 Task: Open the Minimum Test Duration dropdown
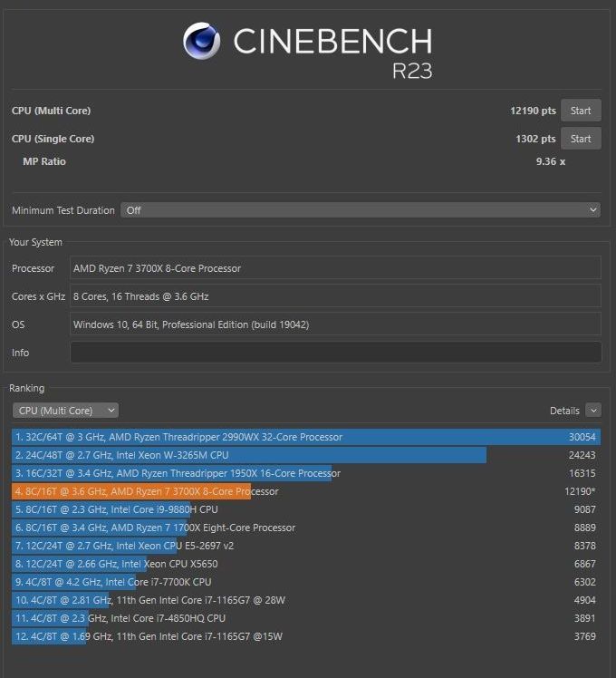[x=361, y=210]
